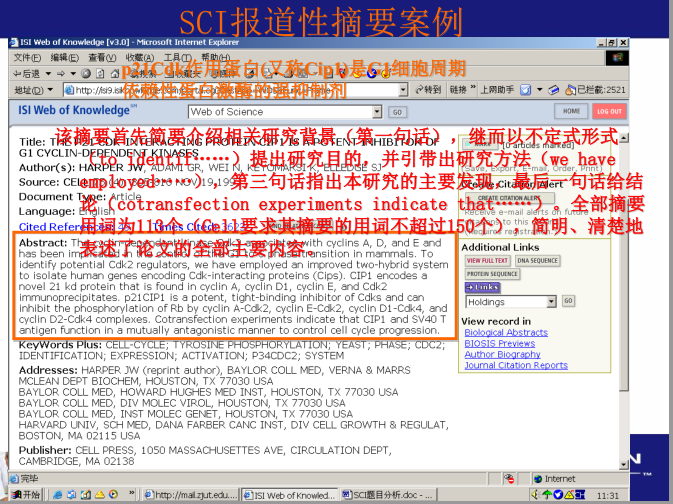Image resolution: width=673 pixels, height=504 pixels.
Task: Click the 上网助手 toolbar label
Action: pyautogui.click(x=497, y=90)
